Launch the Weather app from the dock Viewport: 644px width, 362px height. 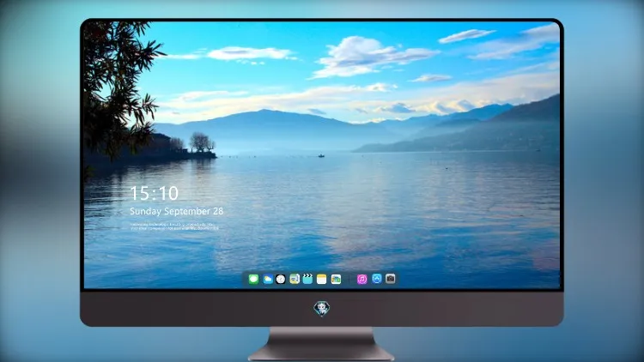coord(267,279)
